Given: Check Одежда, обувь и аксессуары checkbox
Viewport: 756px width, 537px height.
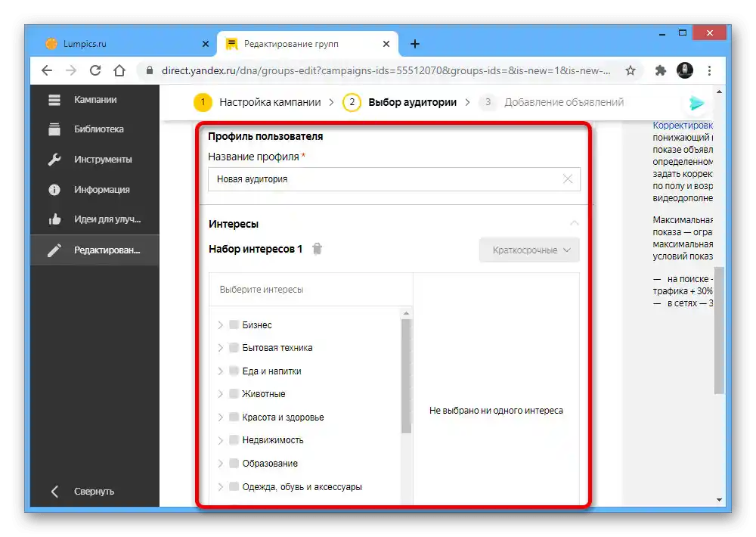Looking at the screenshot, I should [234, 486].
